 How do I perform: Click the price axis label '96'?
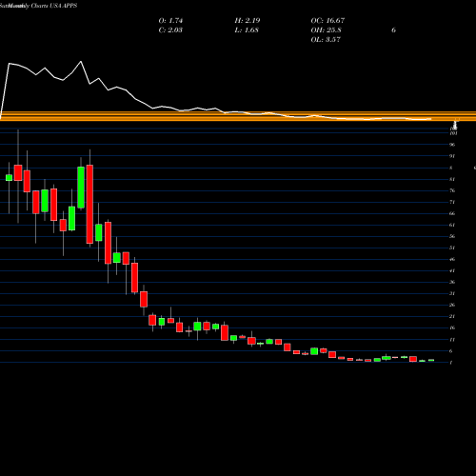pyautogui.click(x=452, y=145)
